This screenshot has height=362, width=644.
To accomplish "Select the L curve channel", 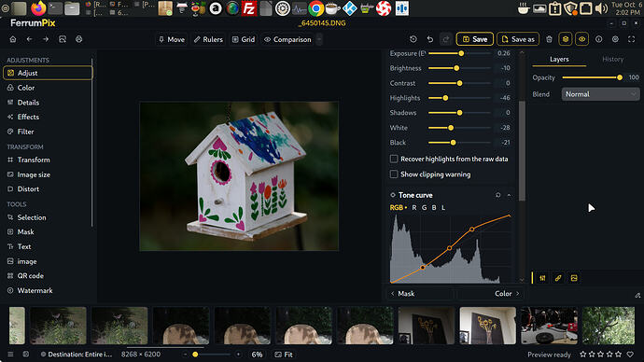I will 443,208.
